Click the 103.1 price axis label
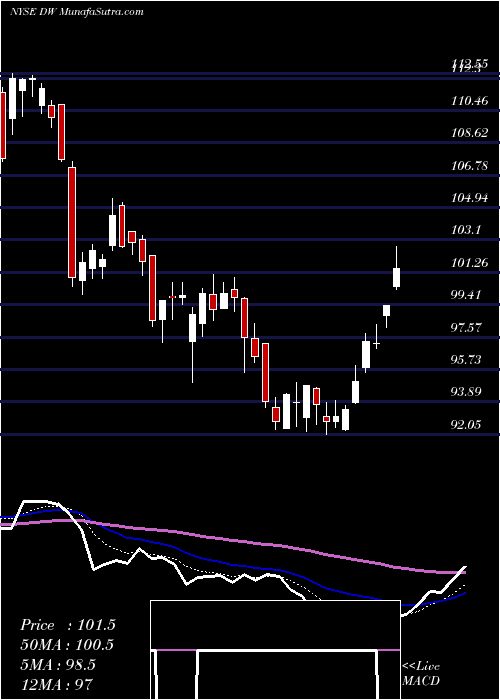 [465, 230]
